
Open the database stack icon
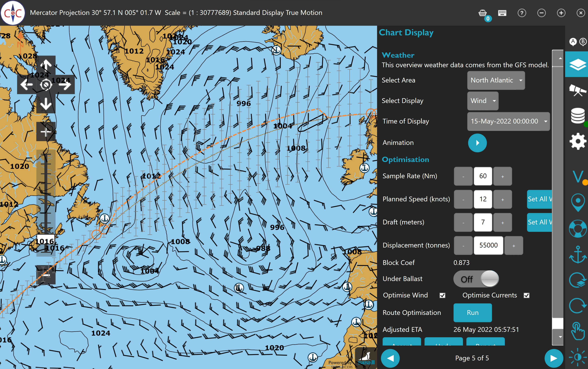(577, 115)
